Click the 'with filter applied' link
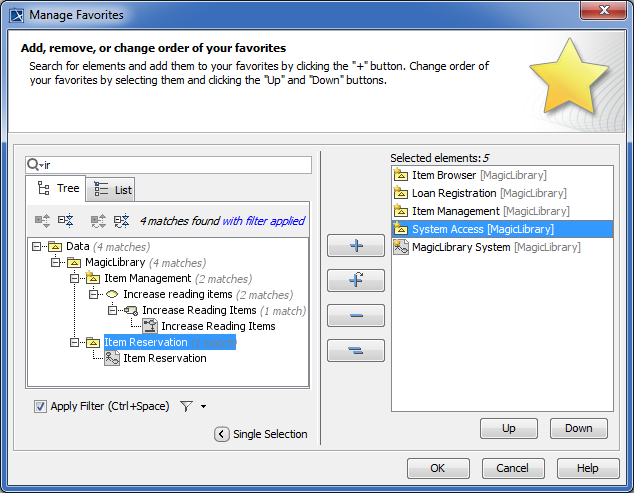The height and width of the screenshot is (493, 634). click(264, 221)
